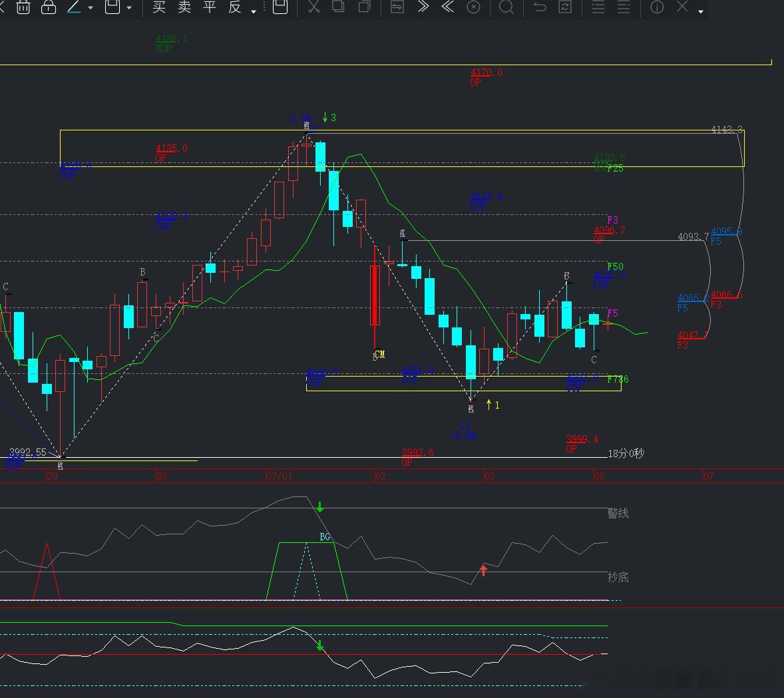This screenshot has height=698, width=784.
Task: Click the second horizontal lines icon
Action: (624, 7)
